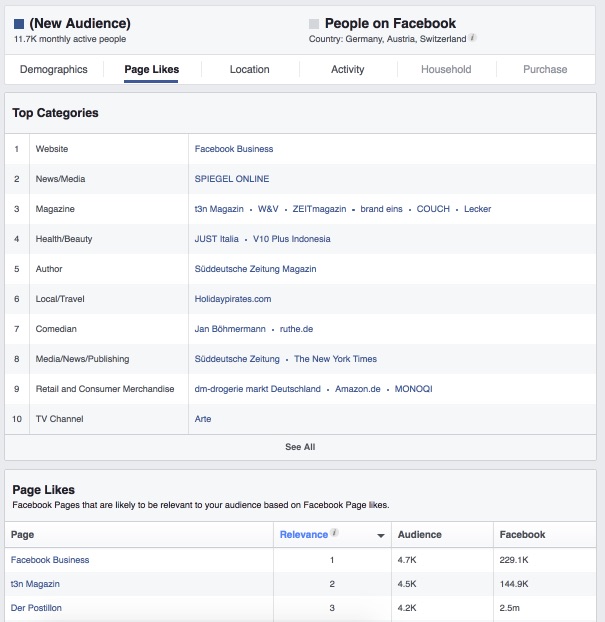Image resolution: width=605 pixels, height=622 pixels.
Task: Click Süddeutsche Zeitung in Media/News/Publishing row
Action: 237,359
